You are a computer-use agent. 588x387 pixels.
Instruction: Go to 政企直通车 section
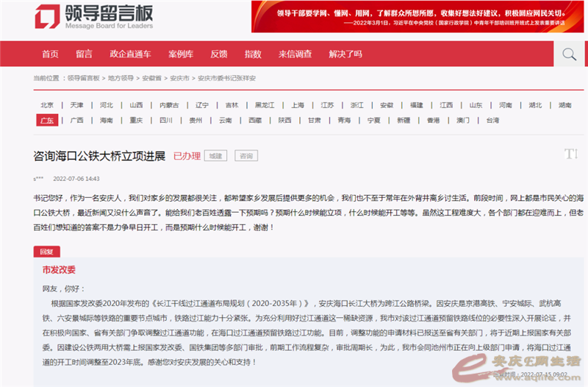[130, 54]
